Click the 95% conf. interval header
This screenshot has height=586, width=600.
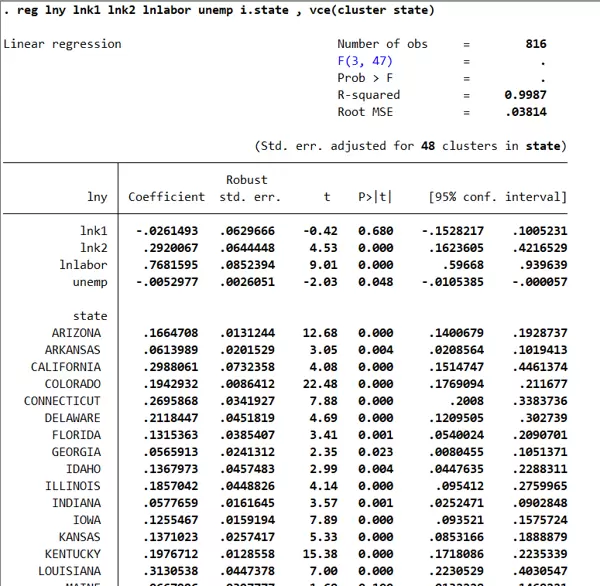click(497, 197)
